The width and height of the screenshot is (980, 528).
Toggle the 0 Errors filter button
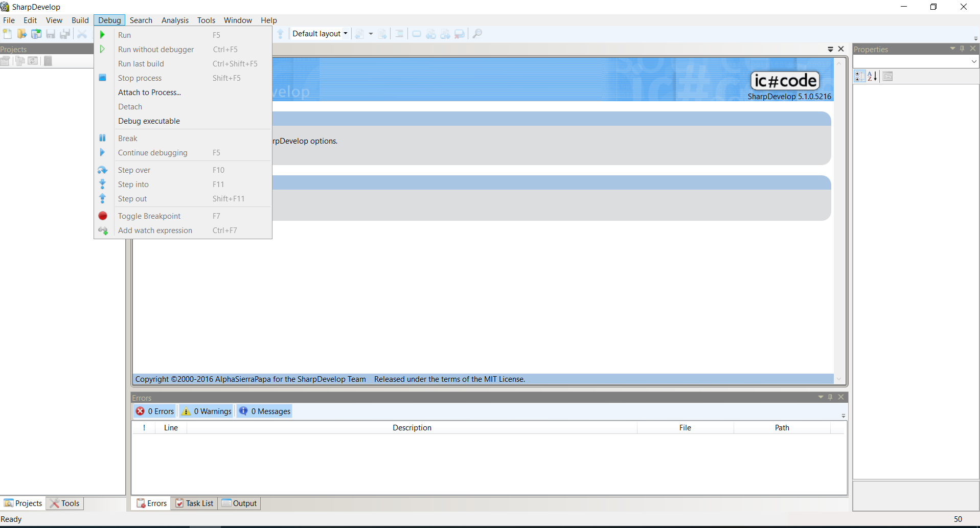tap(155, 411)
